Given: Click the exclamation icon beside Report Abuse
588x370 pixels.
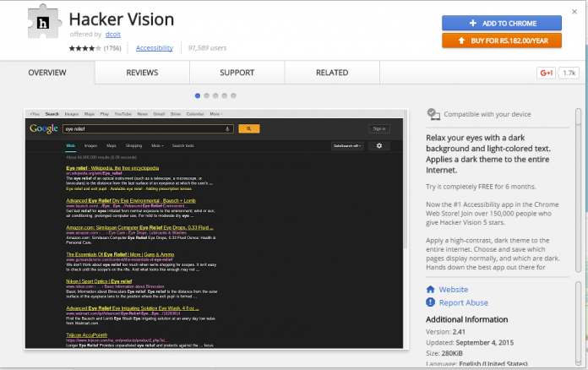Looking at the screenshot, I should [x=431, y=302].
